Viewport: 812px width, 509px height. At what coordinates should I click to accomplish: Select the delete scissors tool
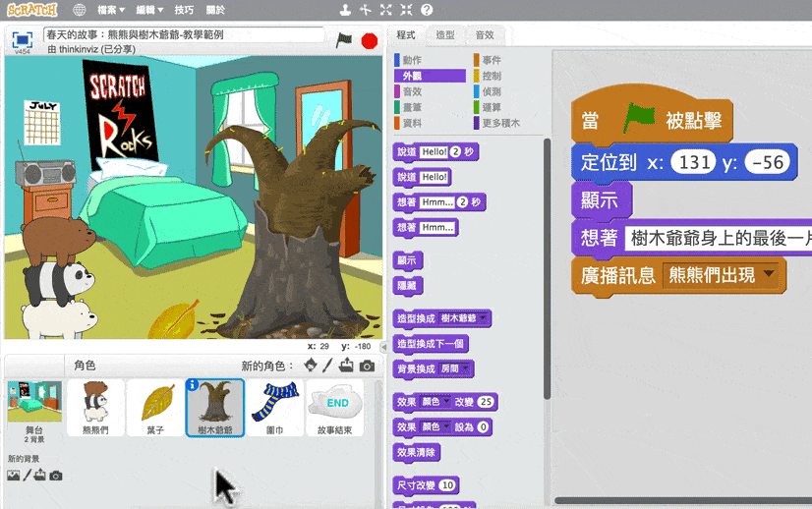(366, 10)
